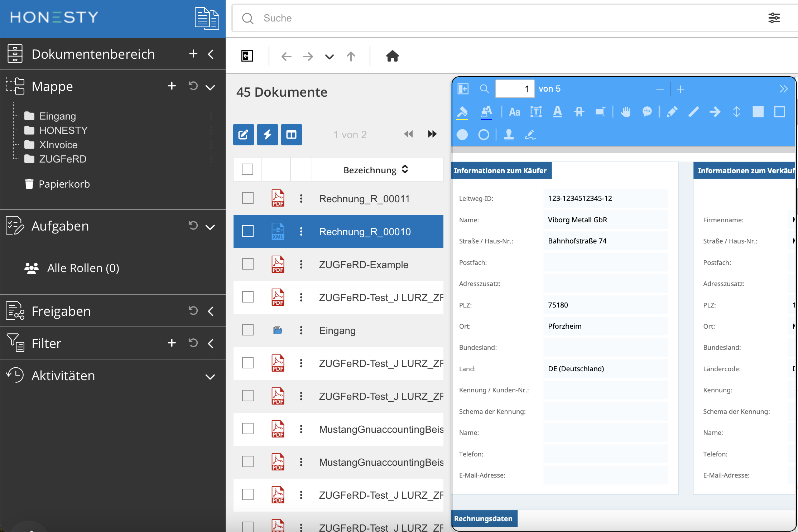Screen dimensions: 798x532
Task: Open the HONESTY documents icon
Action: tap(207, 18)
